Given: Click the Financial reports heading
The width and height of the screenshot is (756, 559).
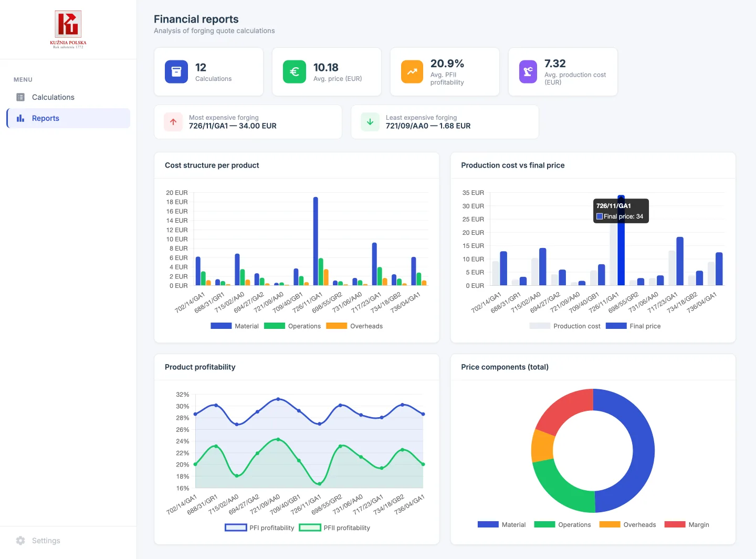Looking at the screenshot, I should (196, 19).
